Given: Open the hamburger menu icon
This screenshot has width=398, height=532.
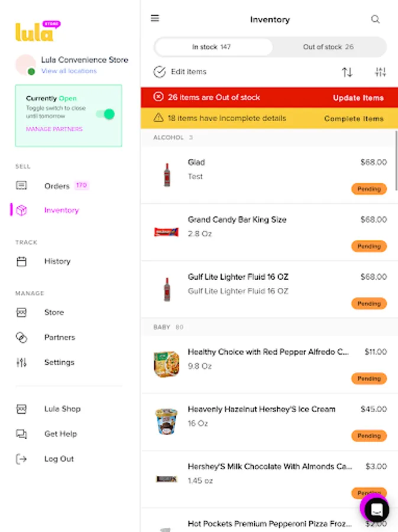Looking at the screenshot, I should click(155, 18).
